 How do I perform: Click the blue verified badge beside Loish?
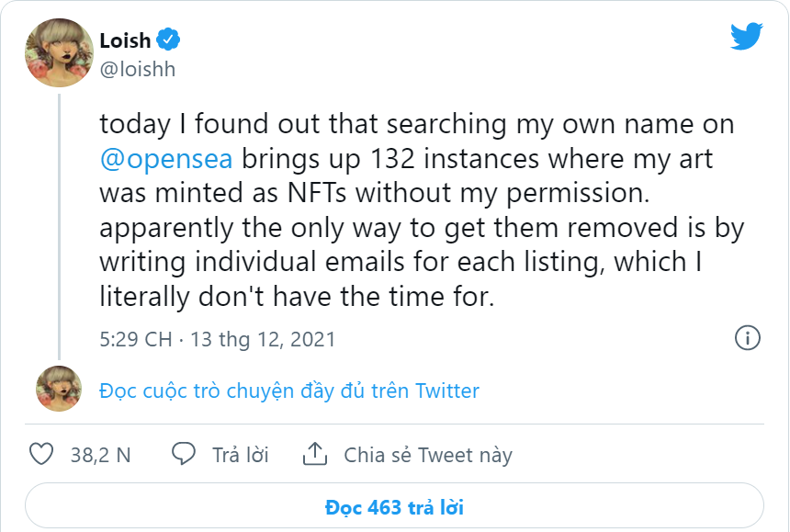point(168,40)
